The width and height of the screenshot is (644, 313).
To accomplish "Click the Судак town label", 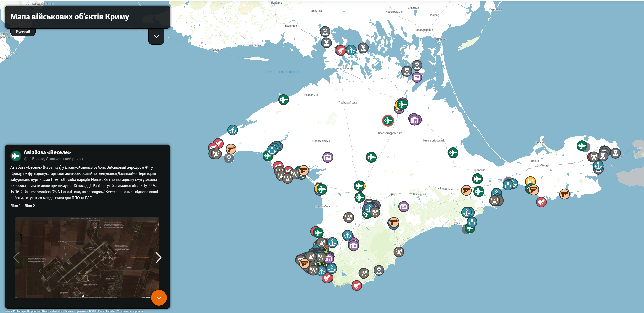I will coord(456,223).
